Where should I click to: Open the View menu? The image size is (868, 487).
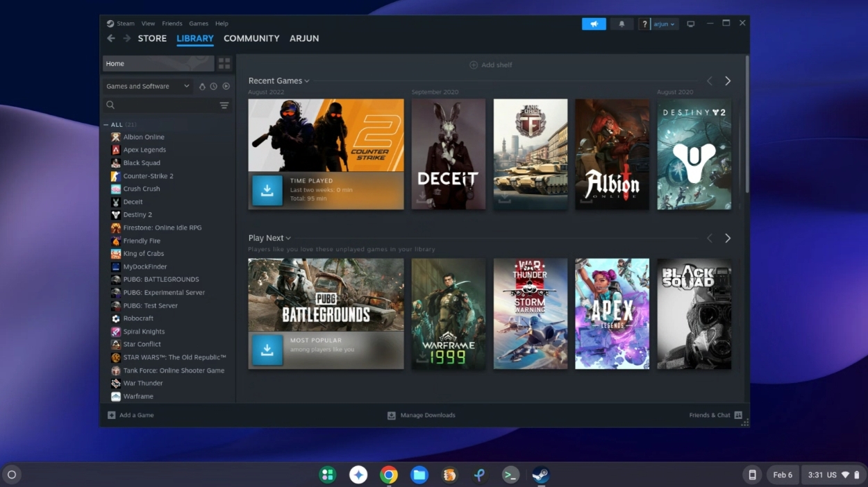click(x=149, y=24)
